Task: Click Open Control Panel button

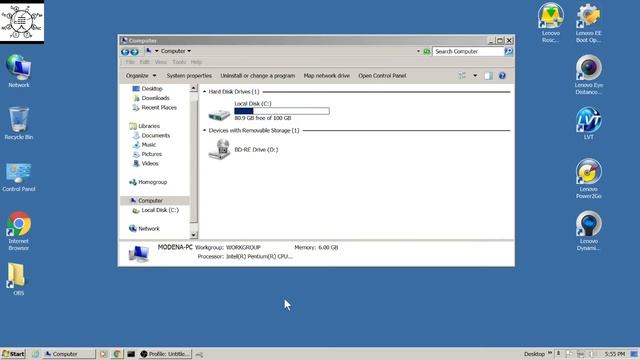Action: 382,76
